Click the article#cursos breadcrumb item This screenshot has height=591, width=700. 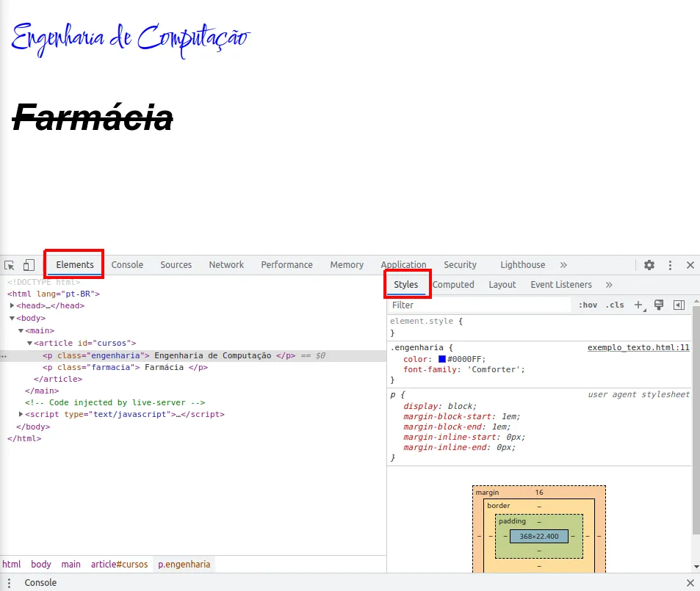pos(119,565)
